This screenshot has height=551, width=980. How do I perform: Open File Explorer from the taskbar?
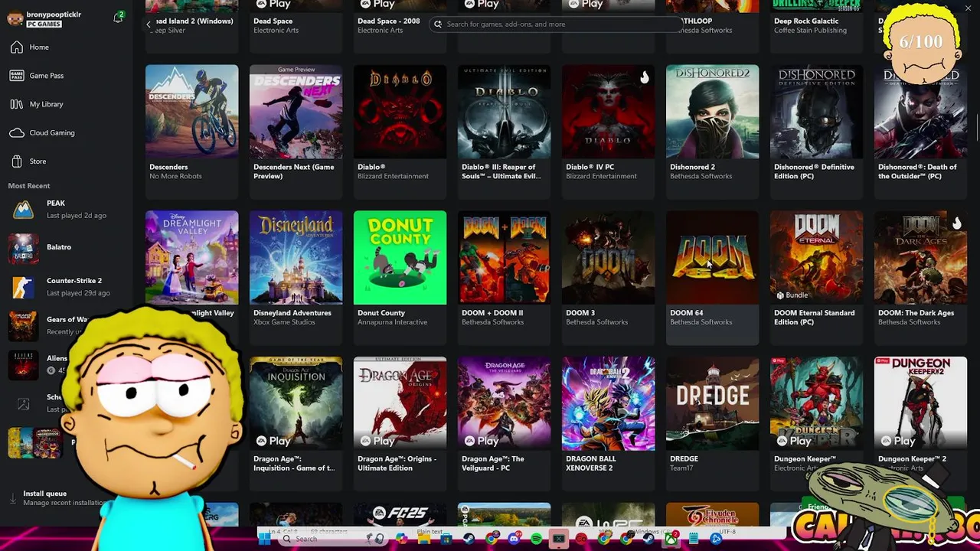[x=424, y=539]
